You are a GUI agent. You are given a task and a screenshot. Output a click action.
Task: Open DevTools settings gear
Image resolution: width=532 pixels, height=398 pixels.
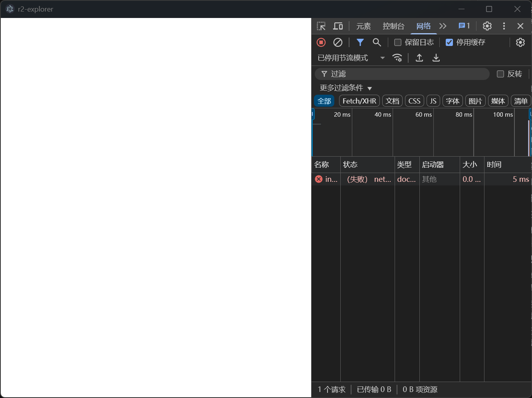pyautogui.click(x=487, y=26)
